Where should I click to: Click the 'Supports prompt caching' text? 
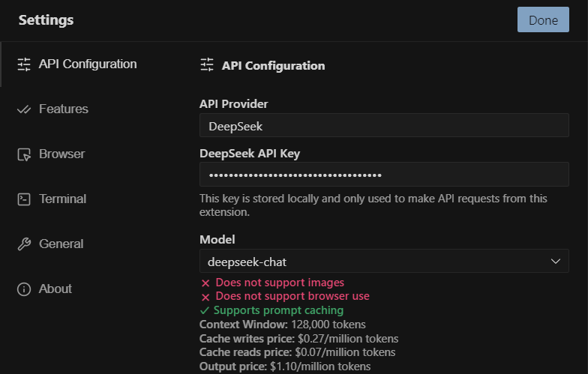coord(278,310)
